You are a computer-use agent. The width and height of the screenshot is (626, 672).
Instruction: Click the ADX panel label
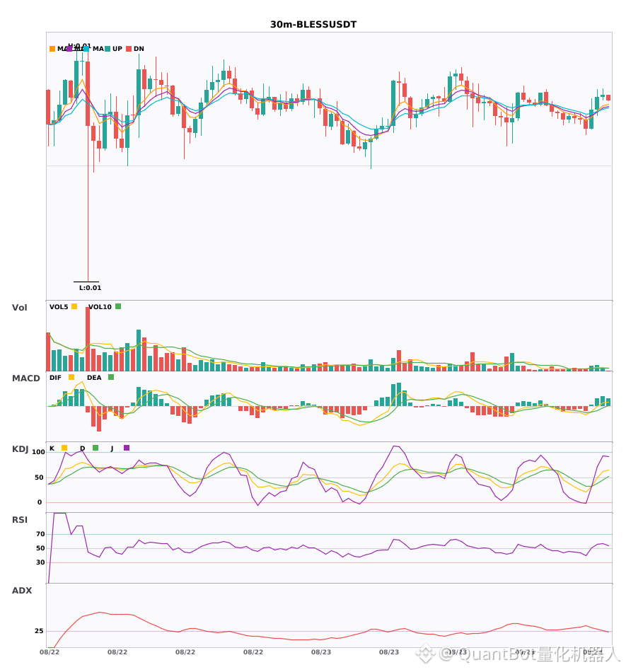click(x=22, y=591)
